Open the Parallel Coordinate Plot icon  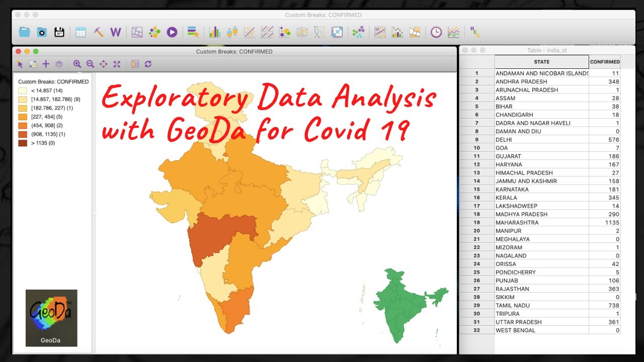(x=319, y=32)
